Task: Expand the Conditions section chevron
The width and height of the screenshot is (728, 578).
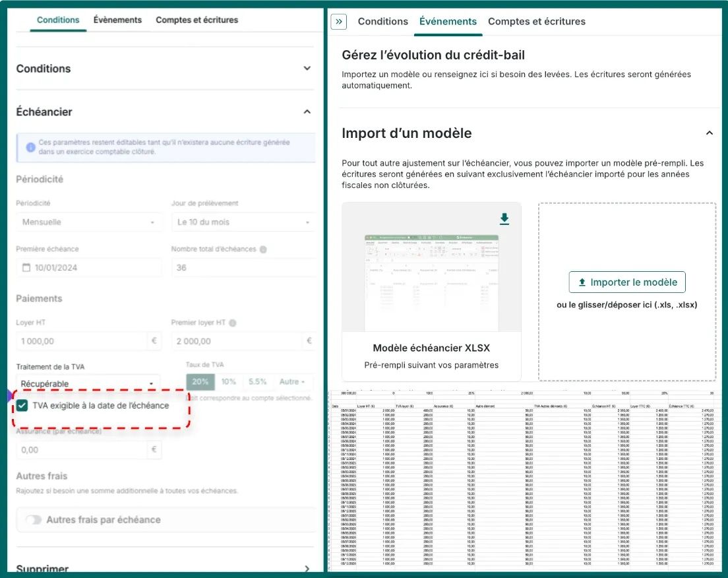Action: click(x=307, y=69)
